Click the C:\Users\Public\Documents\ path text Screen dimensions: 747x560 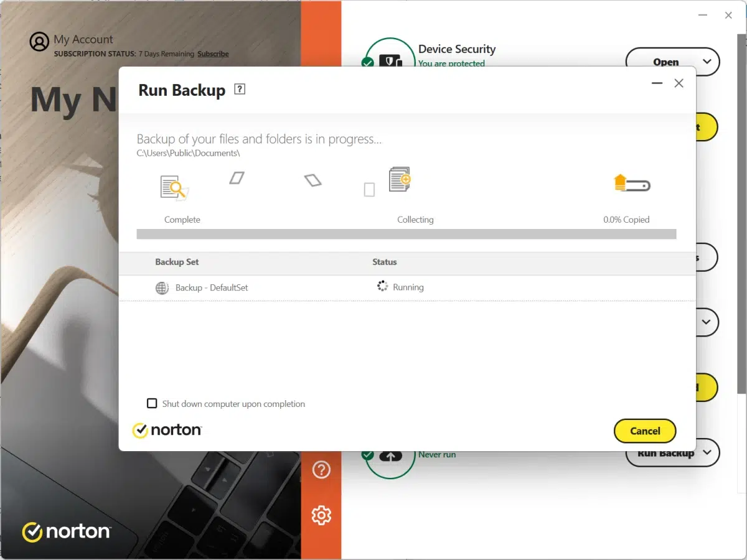click(189, 153)
